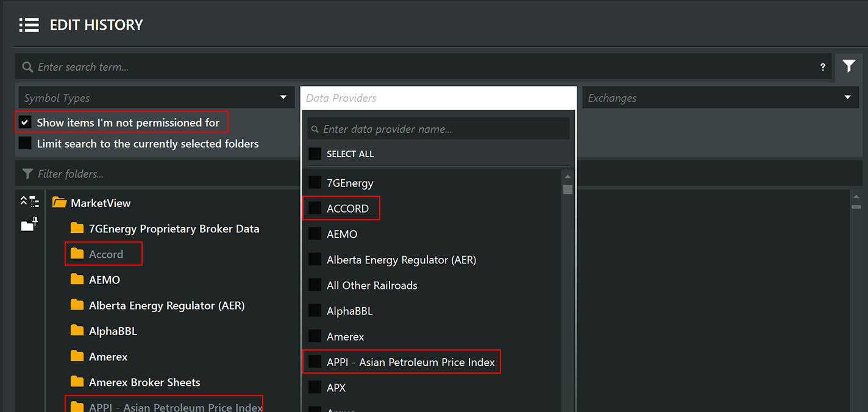The width and height of the screenshot is (868, 412).
Task: Uncheck Show items I'm not permissioned for
Action: point(25,123)
